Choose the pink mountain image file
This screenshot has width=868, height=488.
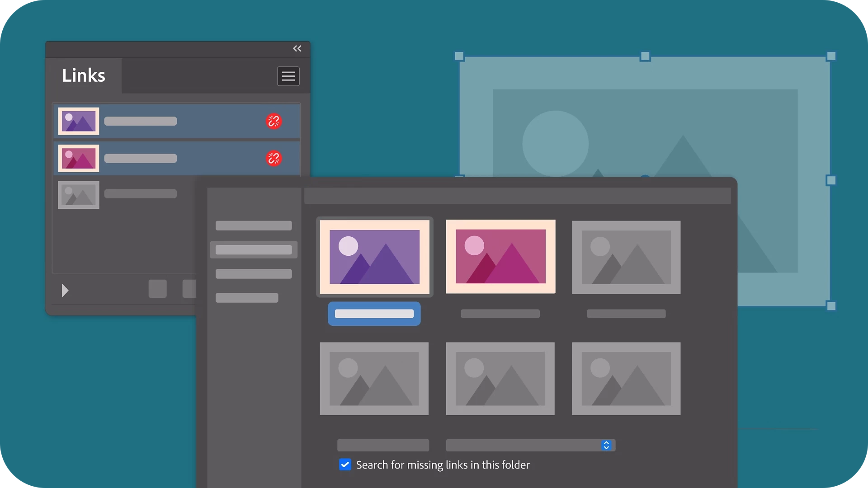[500, 257]
